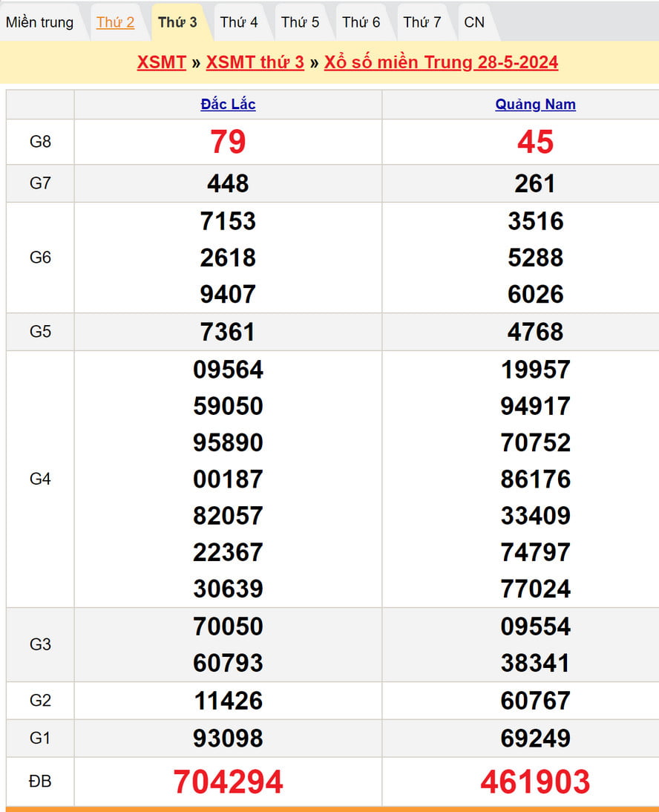Open the Đắc Lắc province link
659x812 pixels.
click(228, 105)
